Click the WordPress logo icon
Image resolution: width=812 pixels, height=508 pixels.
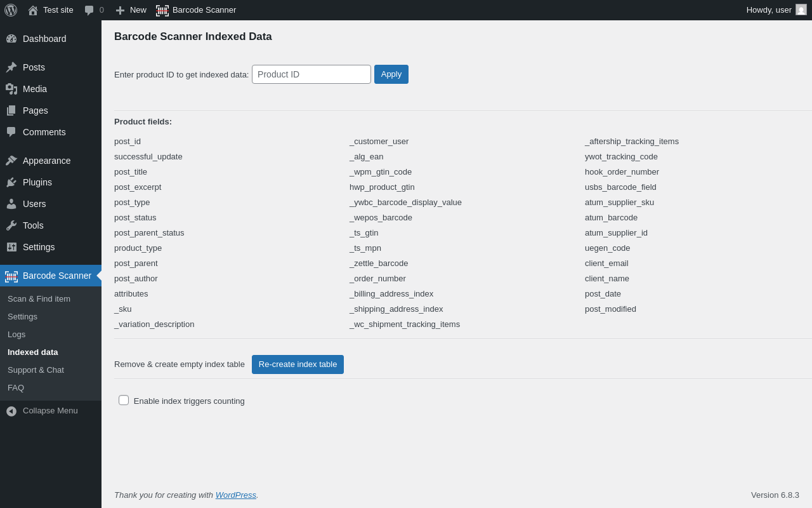(11, 10)
